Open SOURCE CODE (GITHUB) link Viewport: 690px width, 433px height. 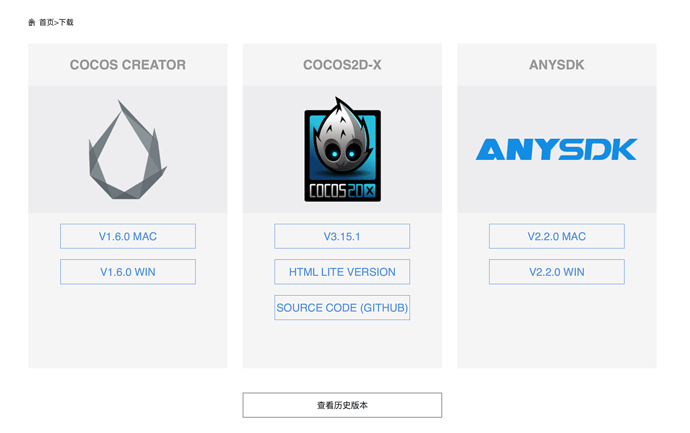[342, 308]
